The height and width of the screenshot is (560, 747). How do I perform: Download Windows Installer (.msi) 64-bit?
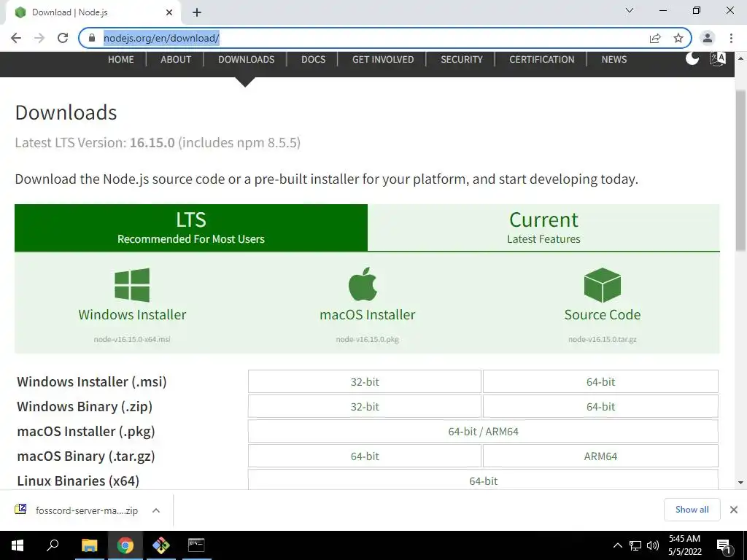click(x=600, y=381)
